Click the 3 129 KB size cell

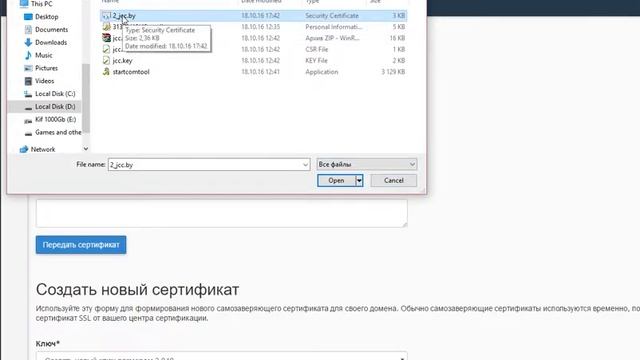tap(393, 72)
